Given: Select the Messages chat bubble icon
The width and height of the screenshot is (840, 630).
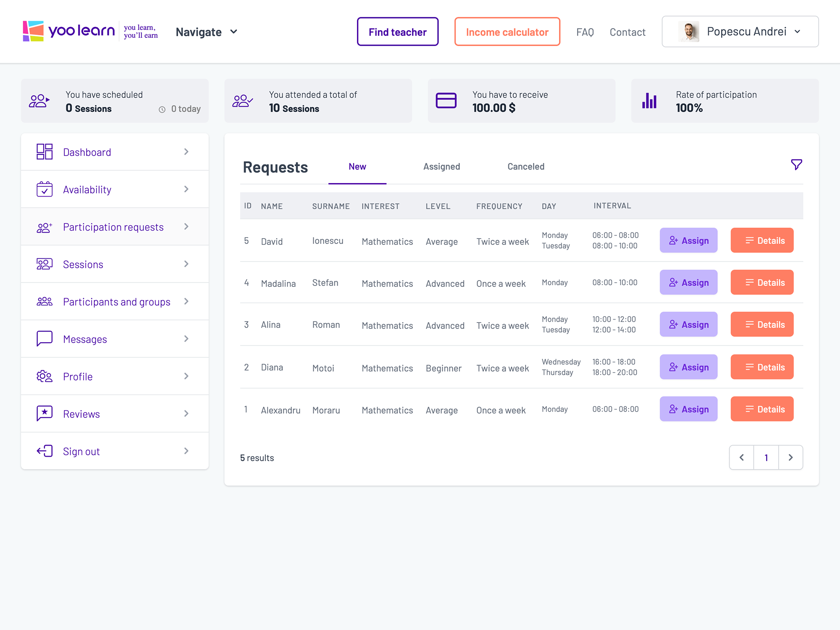Looking at the screenshot, I should [45, 339].
